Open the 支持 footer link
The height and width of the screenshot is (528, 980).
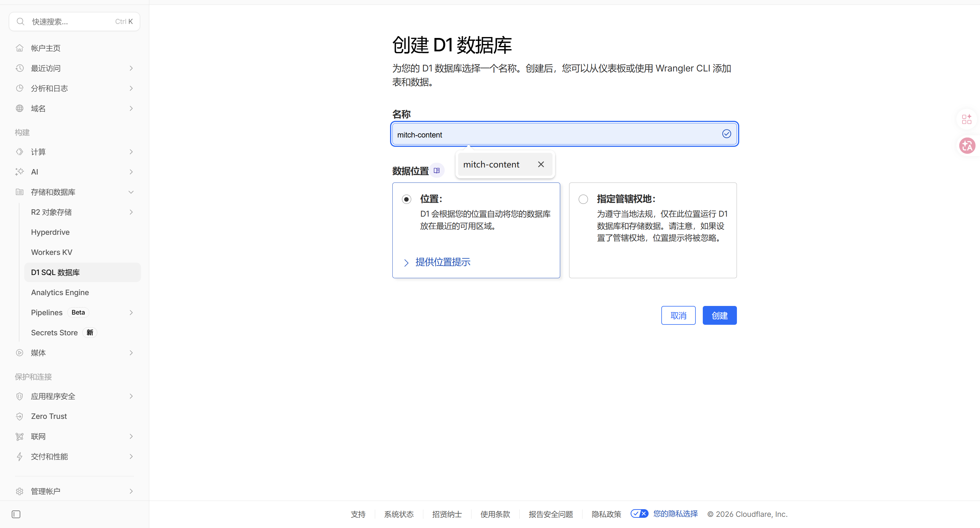tap(358, 514)
